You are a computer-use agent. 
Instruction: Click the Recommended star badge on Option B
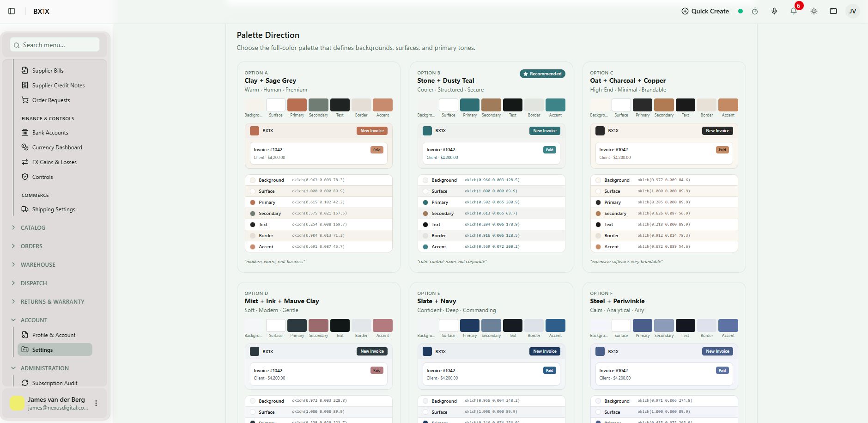point(542,74)
